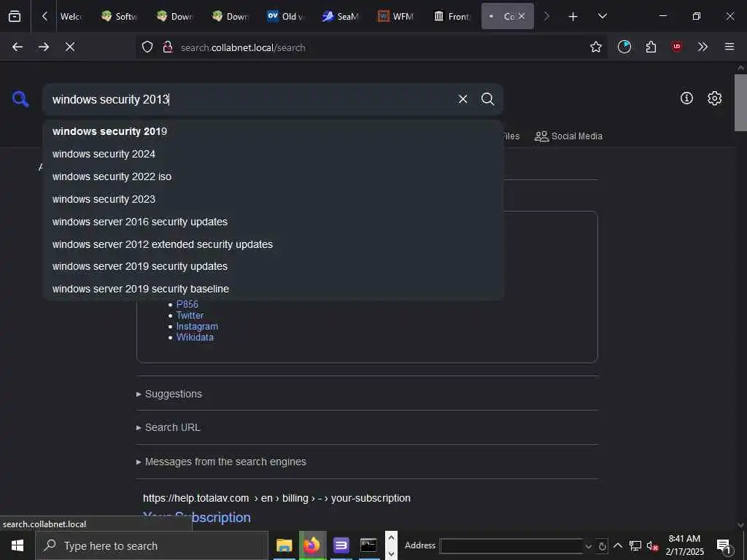The height and width of the screenshot is (560, 747).
Task: Clear the search query with X
Action: pos(462,99)
